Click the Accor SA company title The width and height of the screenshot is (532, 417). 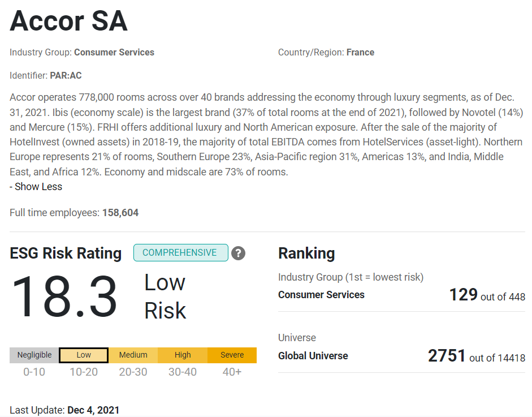[68, 21]
